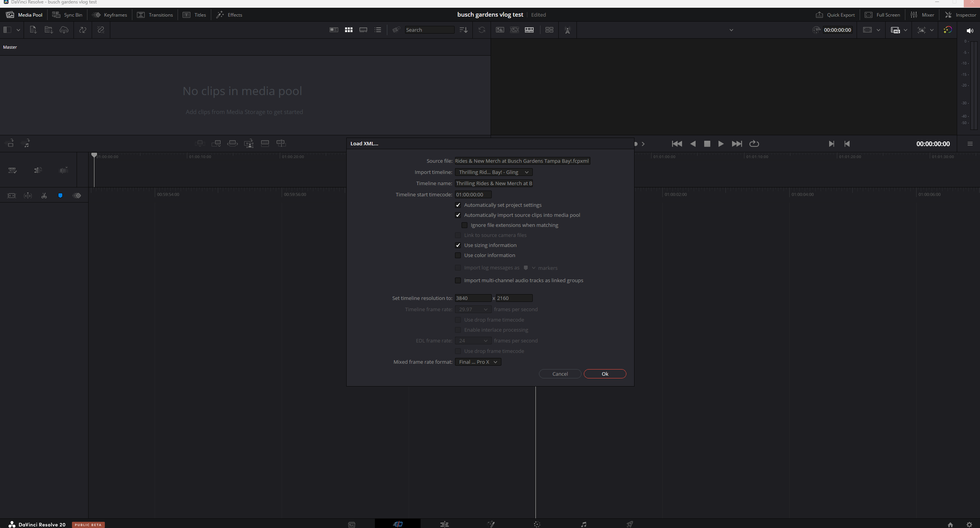Open the Deliver page rocket icon
Screen dimensions: 980x528
(x=630, y=524)
